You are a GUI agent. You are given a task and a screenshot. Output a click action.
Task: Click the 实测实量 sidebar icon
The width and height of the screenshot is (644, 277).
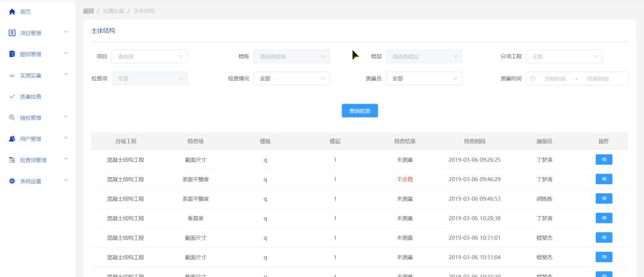tap(12, 75)
